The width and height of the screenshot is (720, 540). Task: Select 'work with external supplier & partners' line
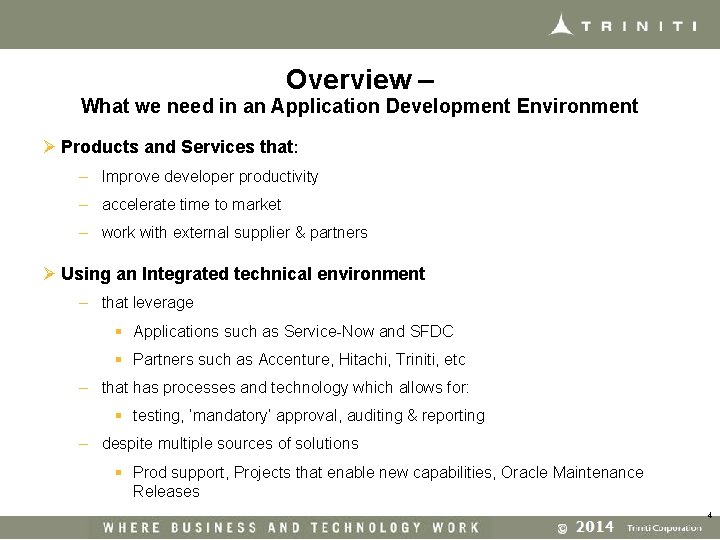tap(235, 232)
